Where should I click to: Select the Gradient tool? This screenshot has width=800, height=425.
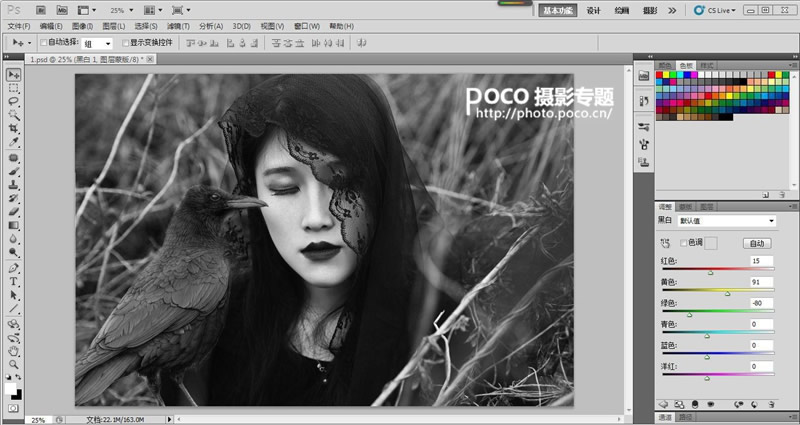pos(13,226)
